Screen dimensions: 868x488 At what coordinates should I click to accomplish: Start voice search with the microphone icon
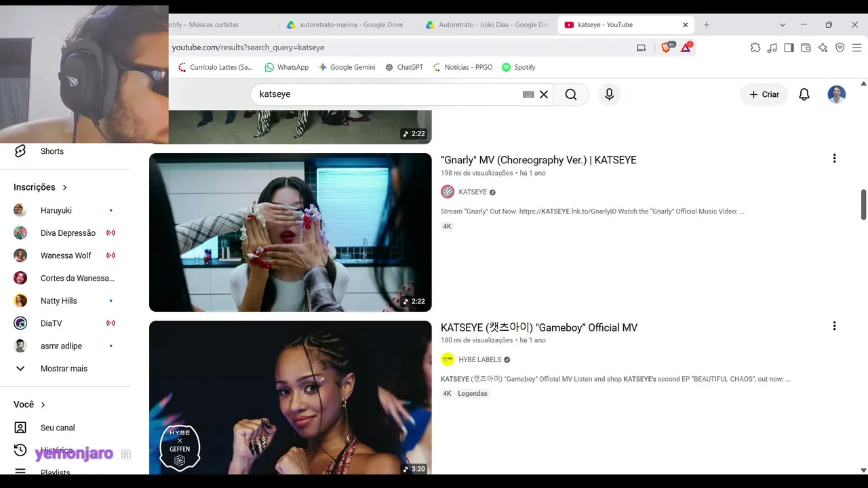click(609, 94)
